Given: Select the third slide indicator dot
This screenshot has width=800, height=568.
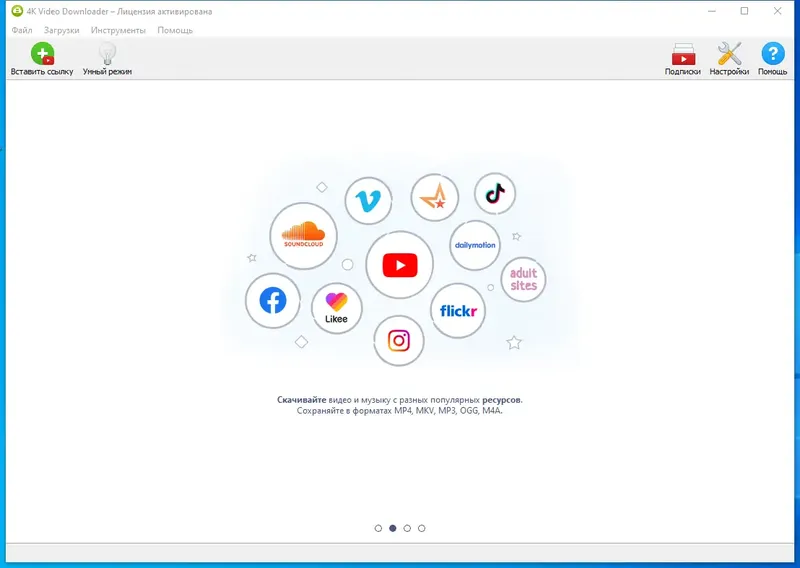Looking at the screenshot, I should coord(407,528).
